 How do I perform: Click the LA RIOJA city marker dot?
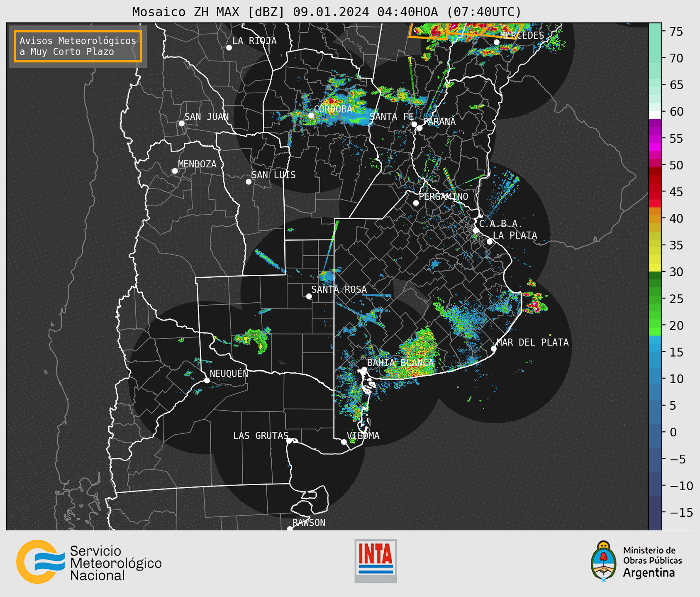point(229,48)
